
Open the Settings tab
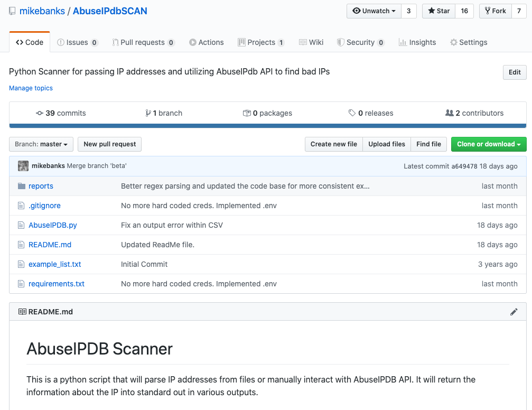(x=468, y=42)
